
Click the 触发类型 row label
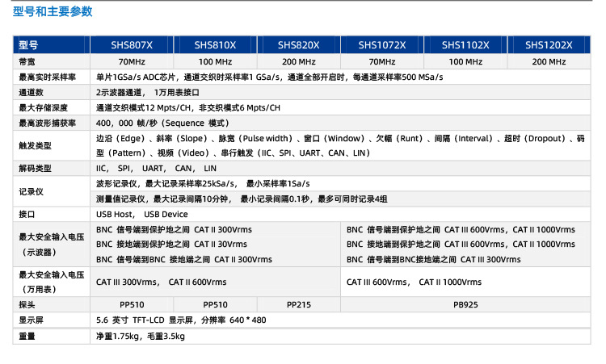click(x=35, y=145)
